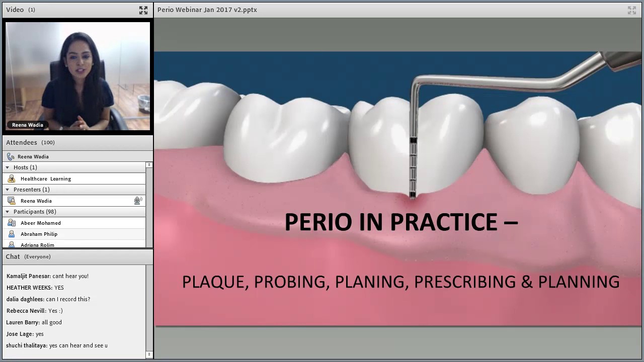The width and height of the screenshot is (644, 362).
Task: Collapse the Presenters (1) group
Action: [7, 190]
